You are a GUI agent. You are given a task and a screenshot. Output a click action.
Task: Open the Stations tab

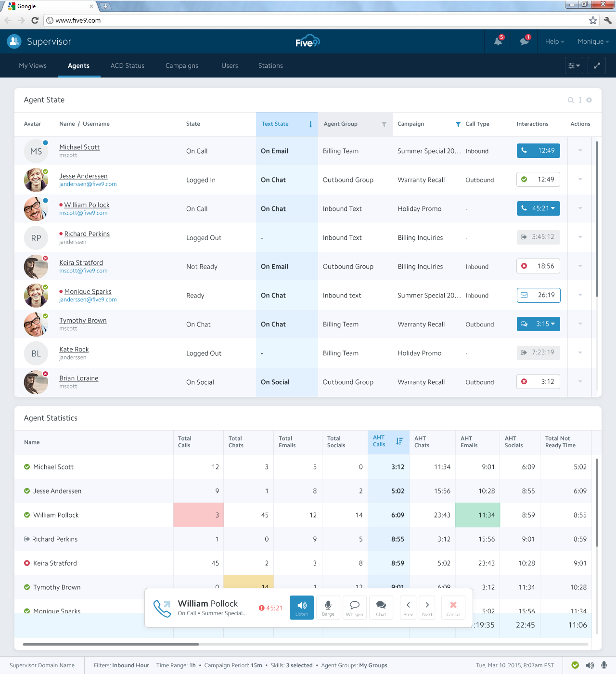270,65
